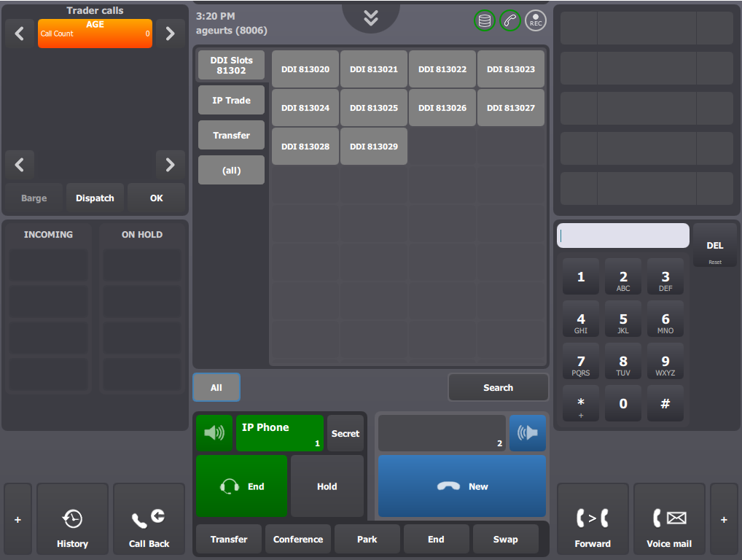Viewport: 742px width, 560px height.
Task: Toggle Secret mute on the call
Action: click(x=345, y=432)
